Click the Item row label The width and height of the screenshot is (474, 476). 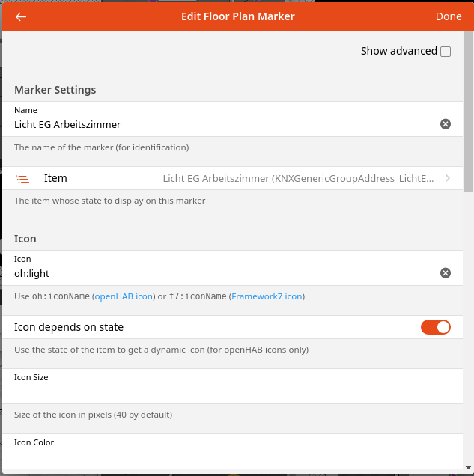(55, 178)
